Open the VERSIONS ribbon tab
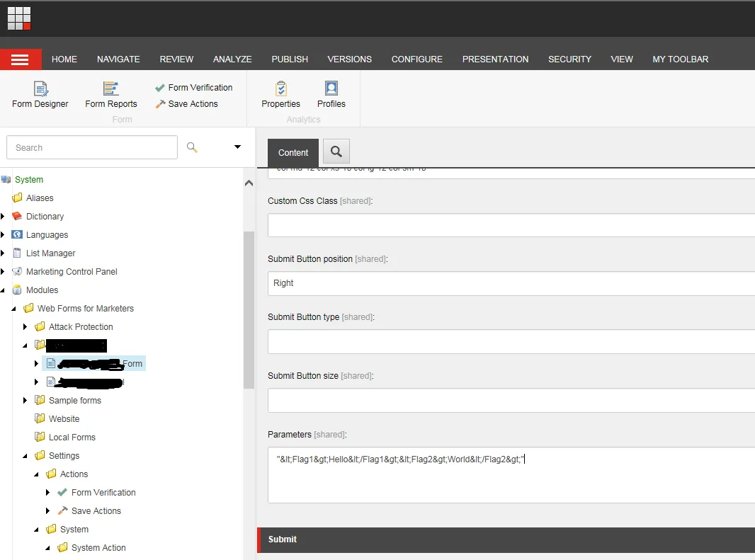This screenshot has height=560, width=755. coord(350,59)
